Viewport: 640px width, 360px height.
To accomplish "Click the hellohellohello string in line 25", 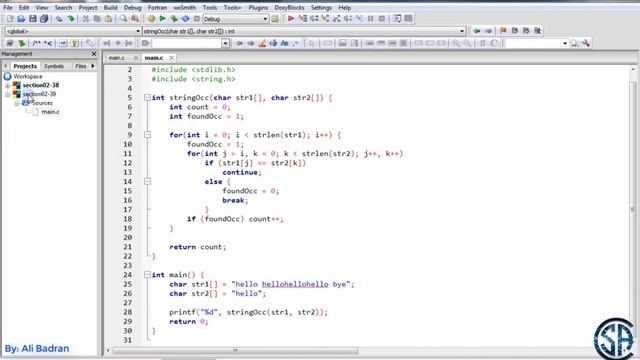I will pos(295,284).
